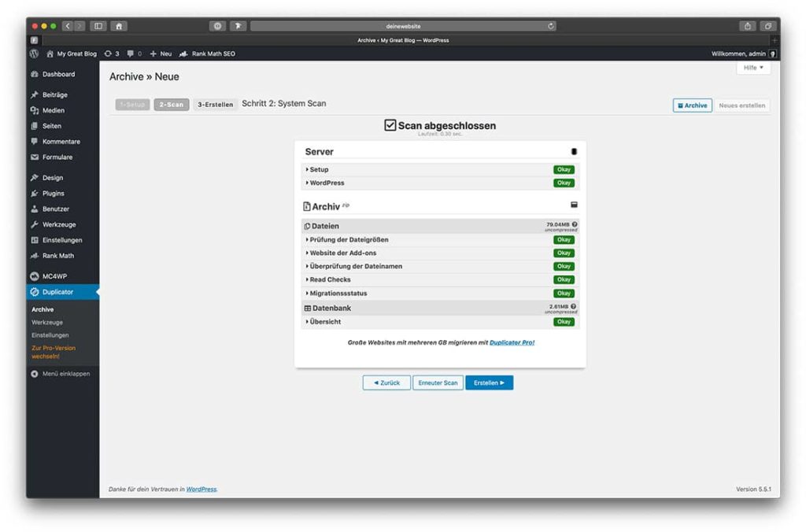This screenshot has height=532, width=806.
Task: Click Zur Pro-Version wechseln link
Action: [x=54, y=352]
